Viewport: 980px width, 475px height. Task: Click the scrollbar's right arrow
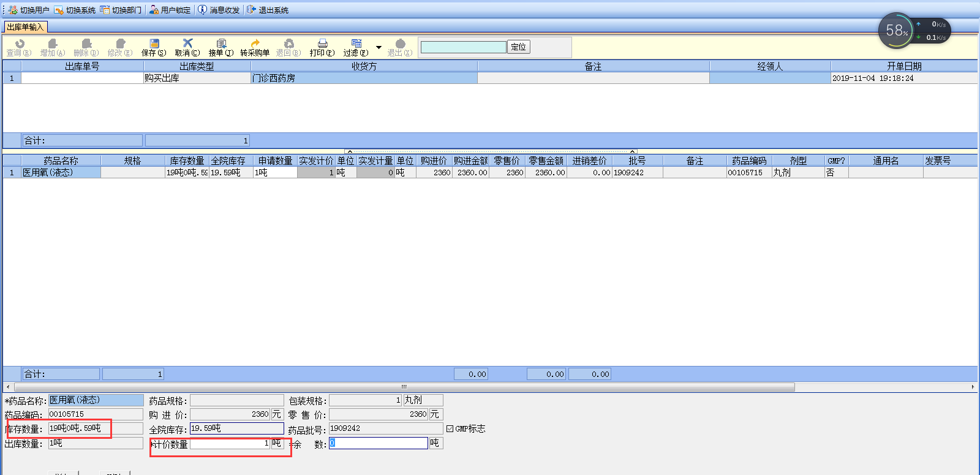point(973,387)
